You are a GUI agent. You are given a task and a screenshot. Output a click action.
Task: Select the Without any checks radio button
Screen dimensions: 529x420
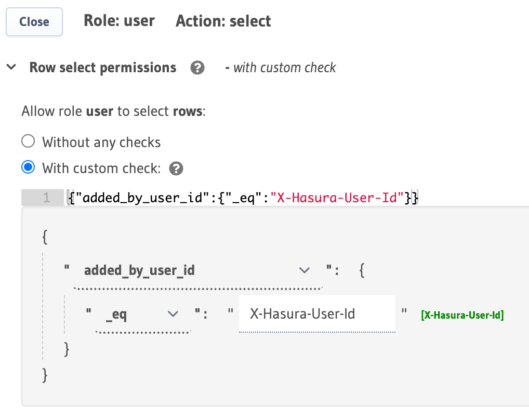[x=28, y=141]
